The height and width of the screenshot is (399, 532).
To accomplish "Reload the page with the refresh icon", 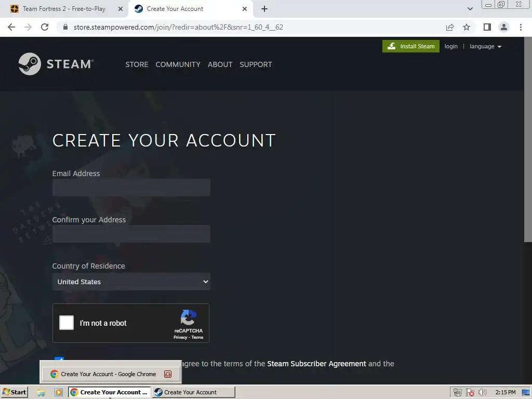I will coord(45,27).
